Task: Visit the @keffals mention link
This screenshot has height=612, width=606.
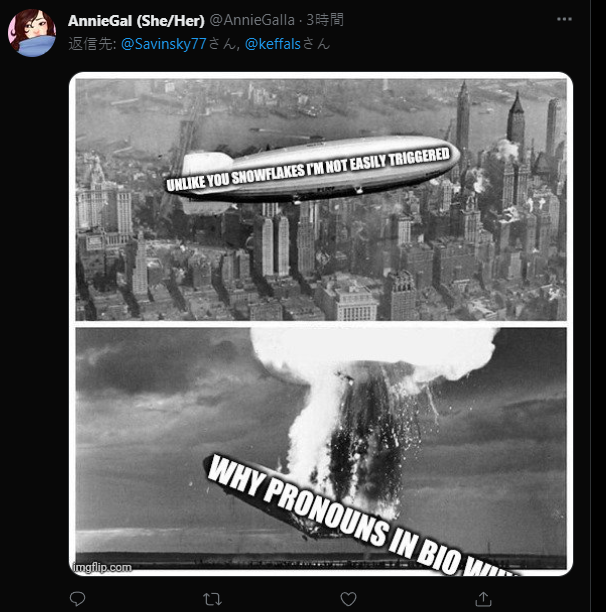Action: click(273, 44)
